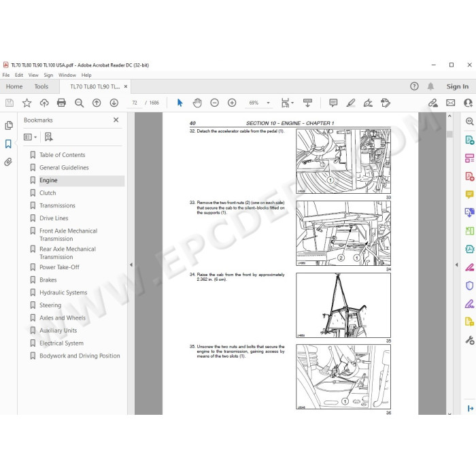Viewport: 476px width, 476px height.
Task: Send the file by email
Action: 450,103
